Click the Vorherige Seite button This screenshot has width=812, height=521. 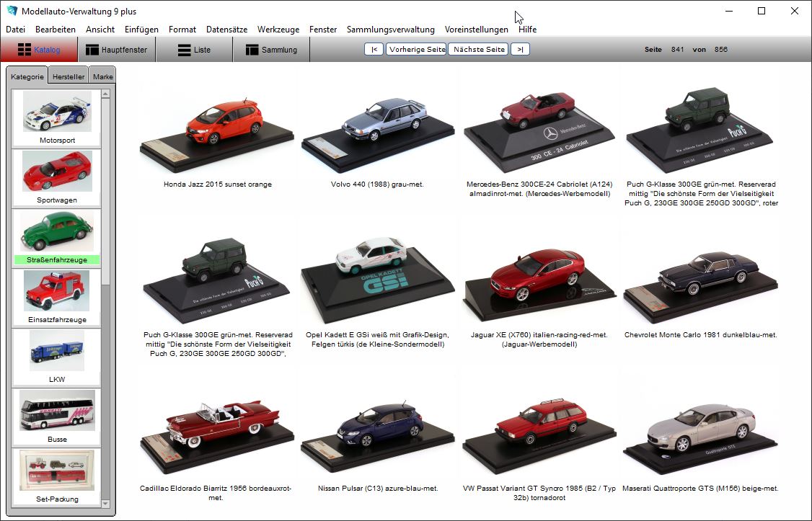point(416,50)
